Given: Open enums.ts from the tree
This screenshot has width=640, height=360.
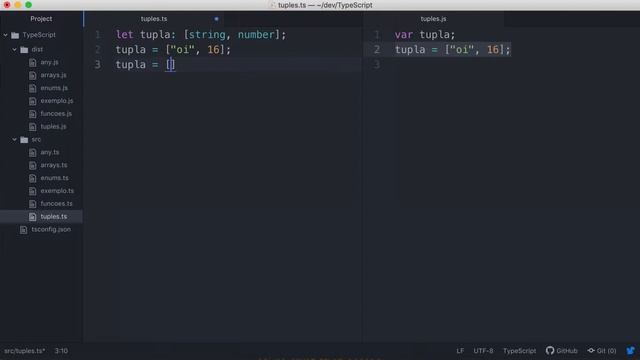Looking at the screenshot, I should [x=54, y=178].
